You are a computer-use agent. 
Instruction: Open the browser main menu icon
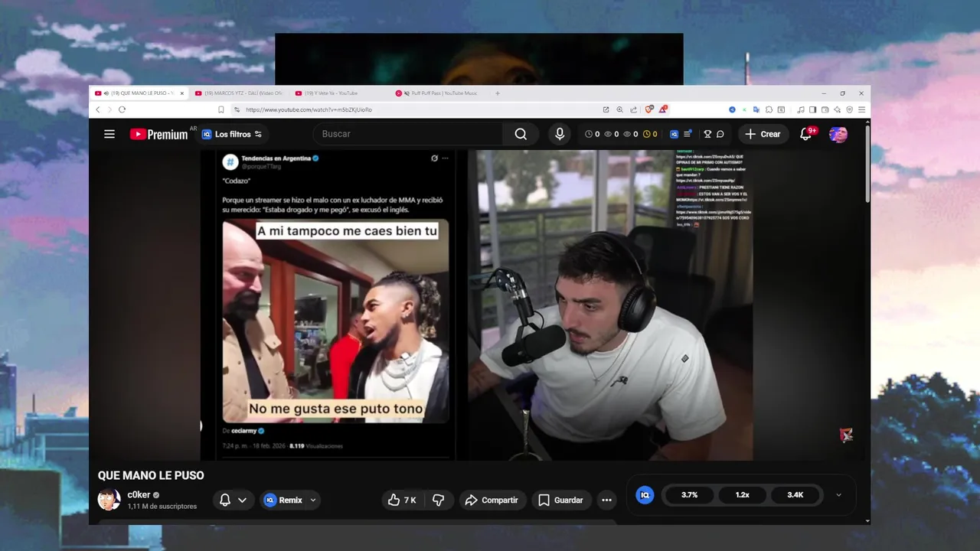click(861, 109)
